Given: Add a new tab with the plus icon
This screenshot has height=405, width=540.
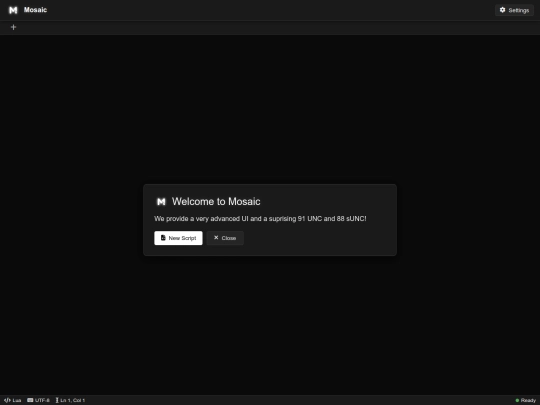Looking at the screenshot, I should [13, 27].
